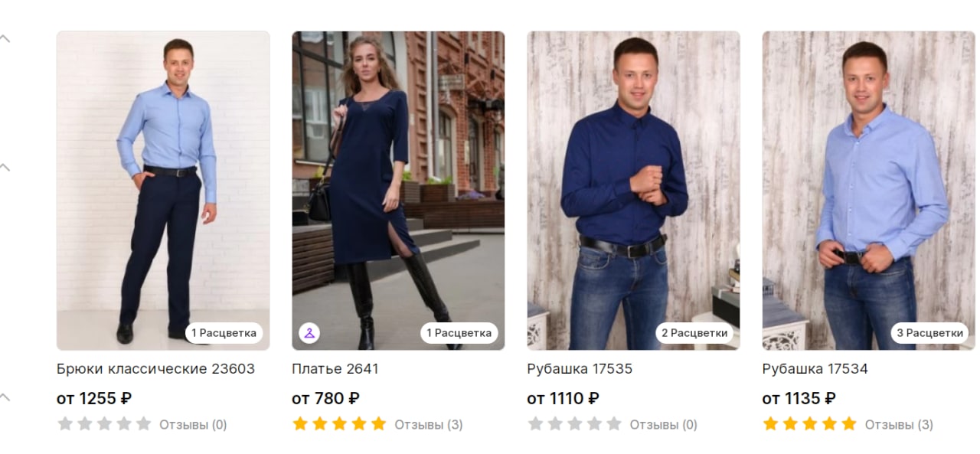Click the 1 Расцветка badge on the dress
This screenshot has width=980, height=454.
tap(459, 333)
